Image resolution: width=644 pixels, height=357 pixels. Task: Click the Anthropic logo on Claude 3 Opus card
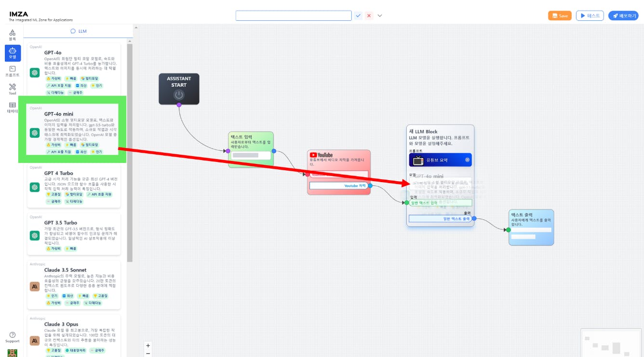[35, 341]
